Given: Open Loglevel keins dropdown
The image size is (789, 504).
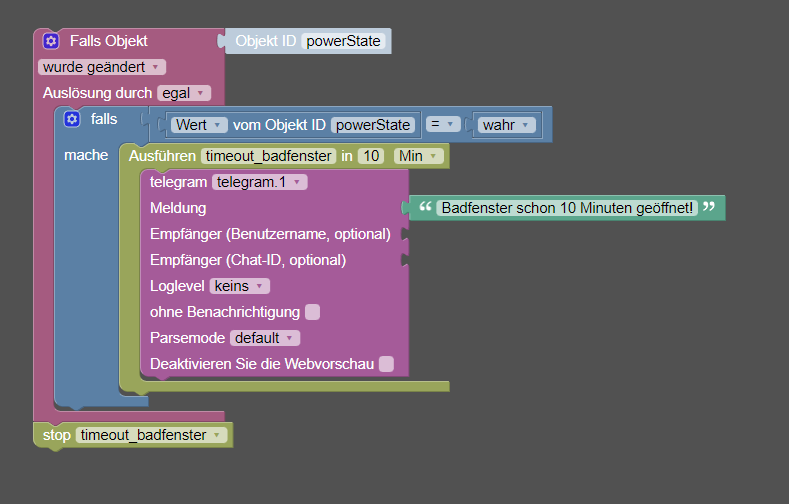Looking at the screenshot, I should click(240, 286).
